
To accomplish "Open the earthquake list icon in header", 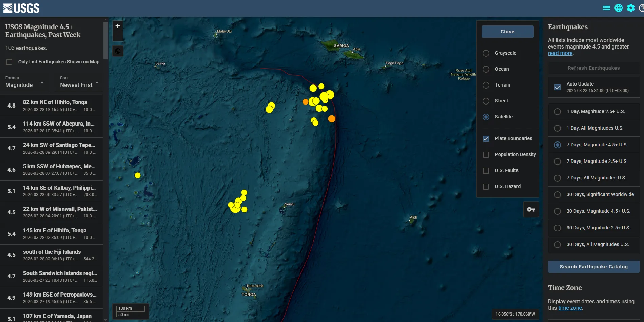I will (606, 8).
